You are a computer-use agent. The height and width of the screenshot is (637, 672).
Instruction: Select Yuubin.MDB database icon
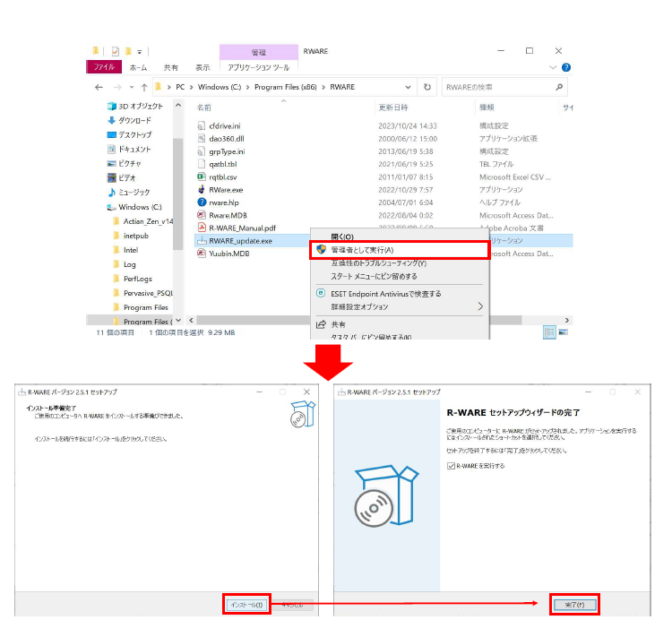point(202,254)
